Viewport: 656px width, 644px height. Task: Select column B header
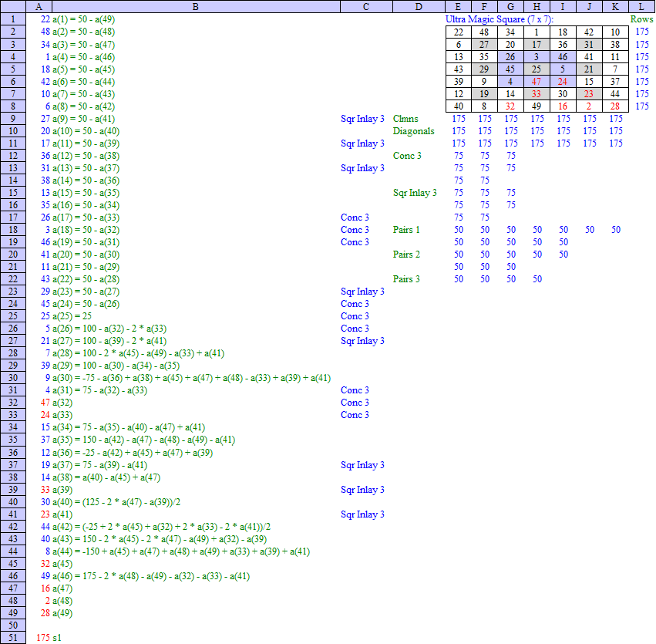coord(196,6)
